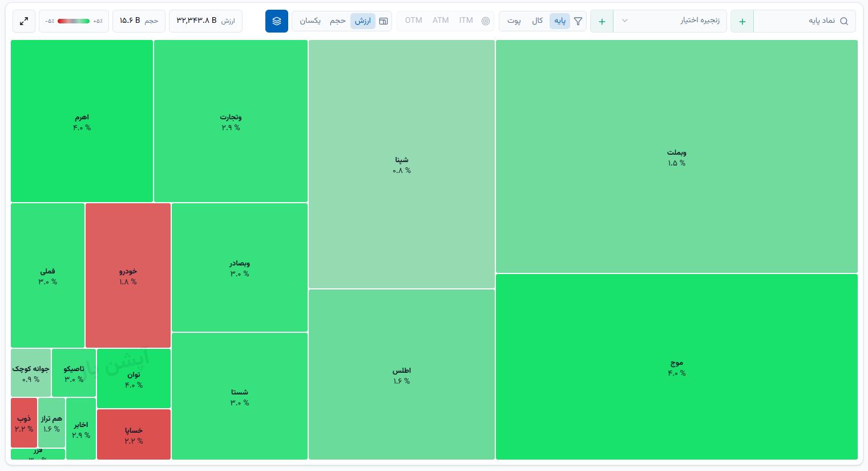Open the توان treemap tile
This screenshot has height=471, width=868.
pyautogui.click(x=134, y=379)
